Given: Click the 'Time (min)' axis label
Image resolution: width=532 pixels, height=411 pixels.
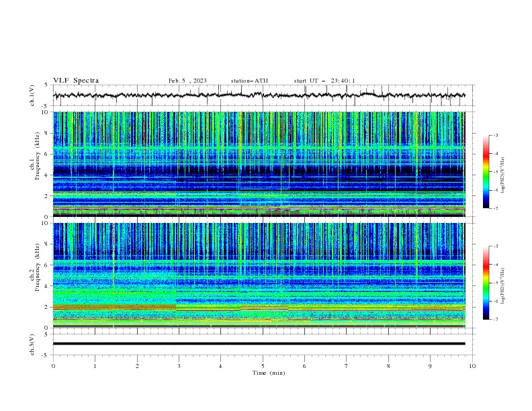Looking at the screenshot, I should tap(269, 373).
